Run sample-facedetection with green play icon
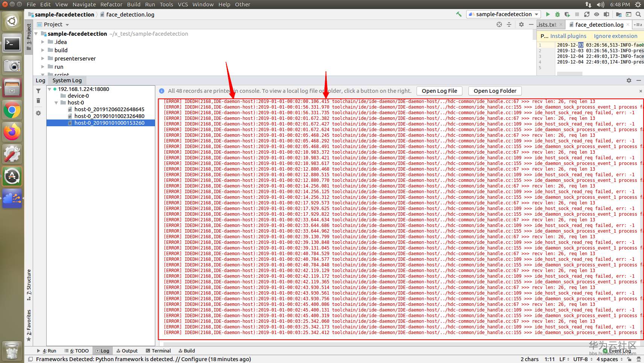 548,14
